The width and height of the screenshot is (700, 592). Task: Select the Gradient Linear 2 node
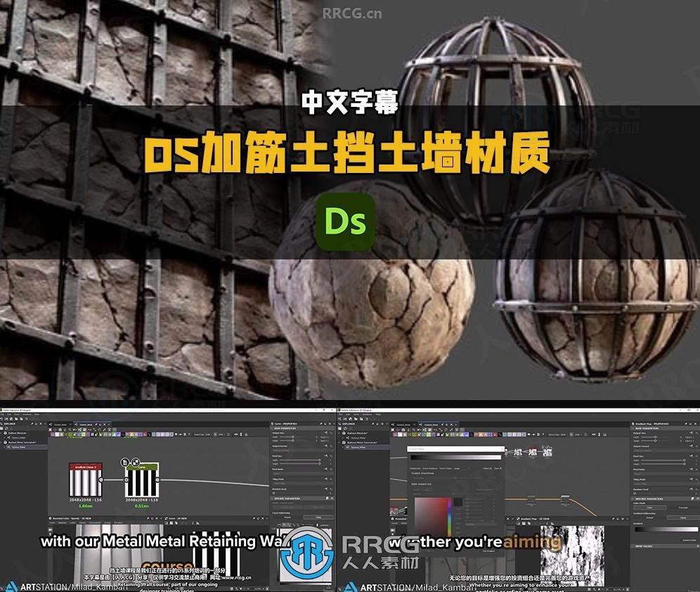click(85, 480)
